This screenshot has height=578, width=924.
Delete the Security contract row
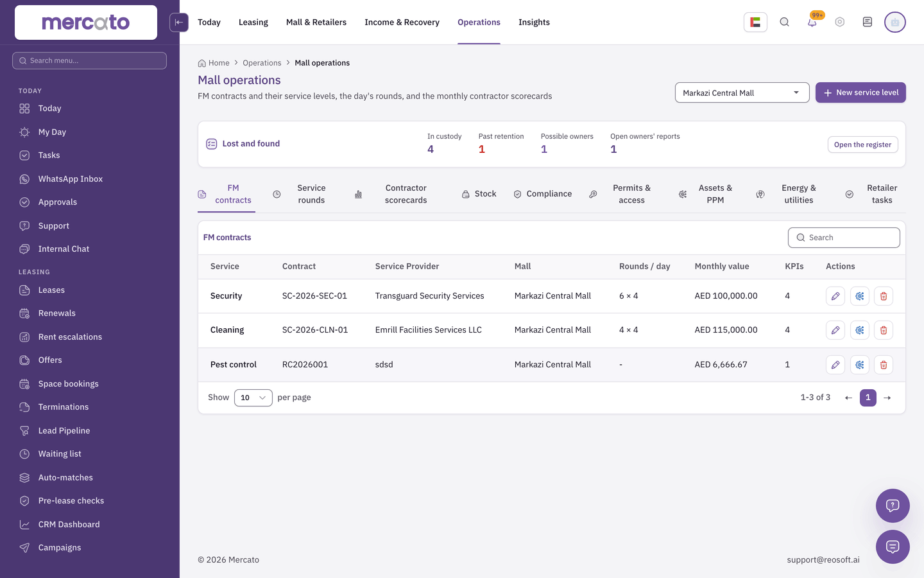click(x=884, y=296)
